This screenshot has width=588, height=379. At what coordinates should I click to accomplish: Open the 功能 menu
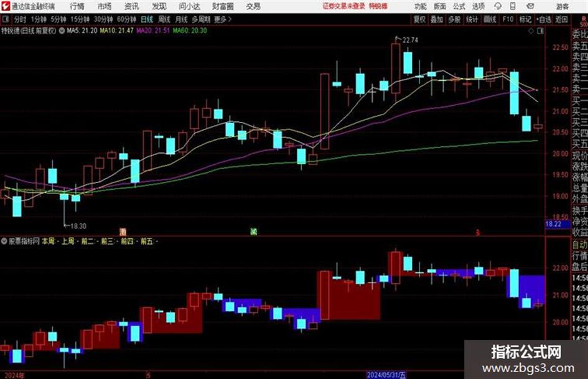pyautogui.click(x=421, y=6)
